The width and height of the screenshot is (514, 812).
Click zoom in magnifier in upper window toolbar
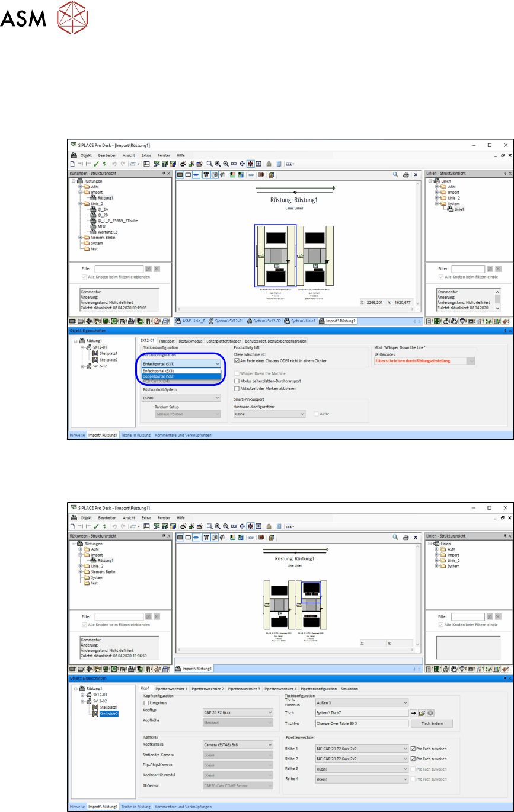pos(218,164)
